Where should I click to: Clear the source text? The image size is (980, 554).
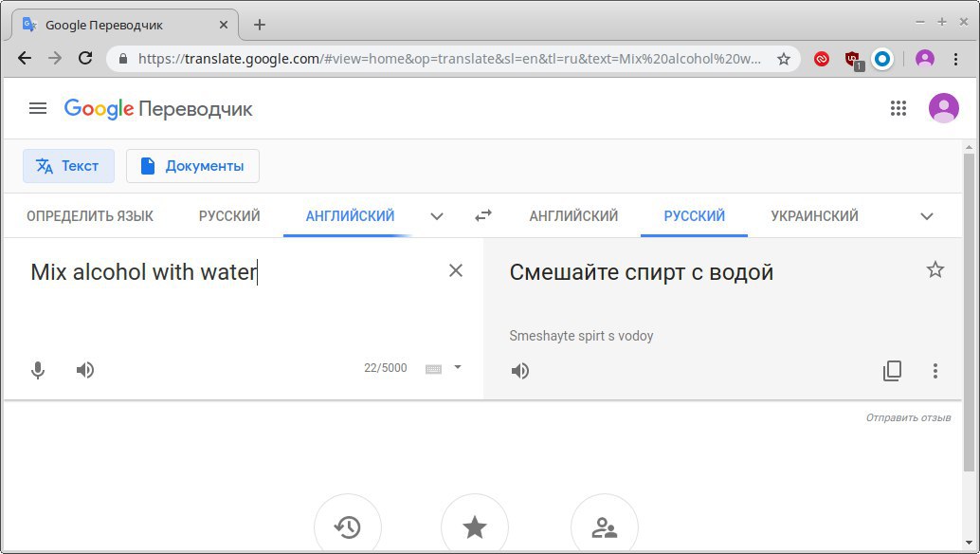(456, 270)
